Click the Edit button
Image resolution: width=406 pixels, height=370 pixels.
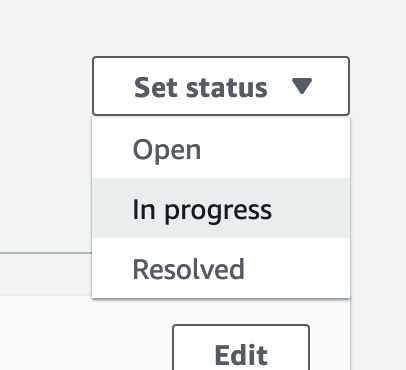tap(241, 347)
